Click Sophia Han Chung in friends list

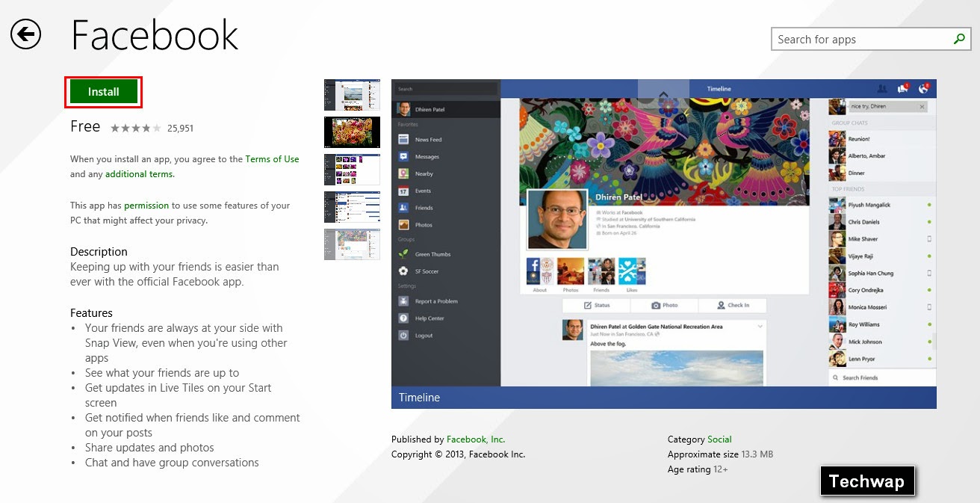[x=881, y=274]
